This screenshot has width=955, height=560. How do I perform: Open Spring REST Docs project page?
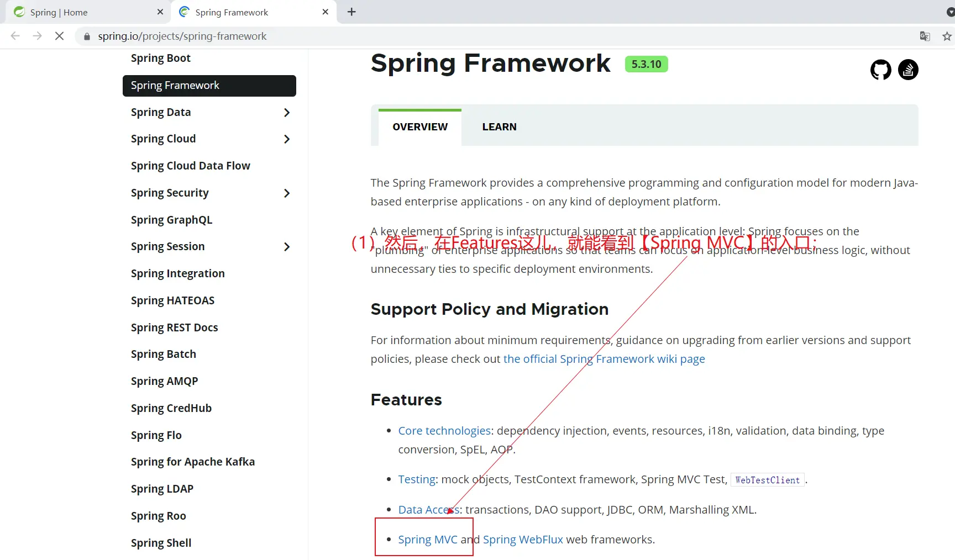tap(174, 327)
